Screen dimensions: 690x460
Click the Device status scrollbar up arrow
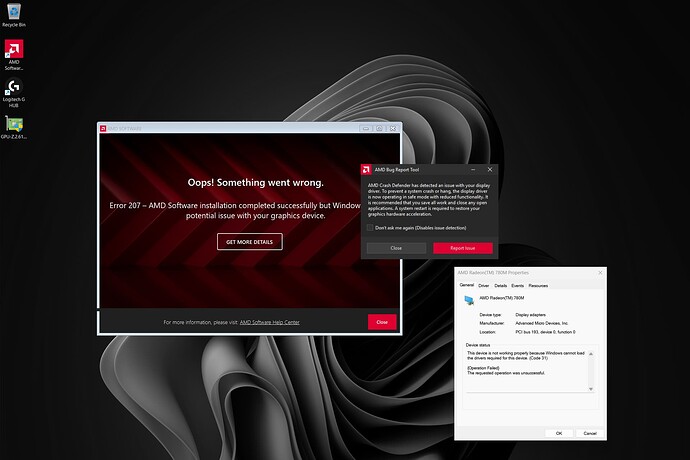pos(591,354)
